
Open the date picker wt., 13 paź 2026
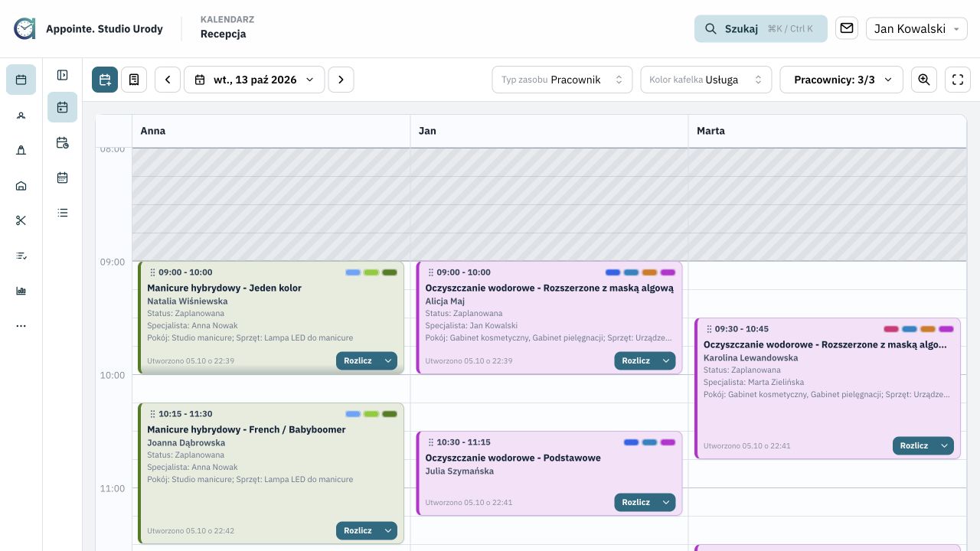pos(254,80)
